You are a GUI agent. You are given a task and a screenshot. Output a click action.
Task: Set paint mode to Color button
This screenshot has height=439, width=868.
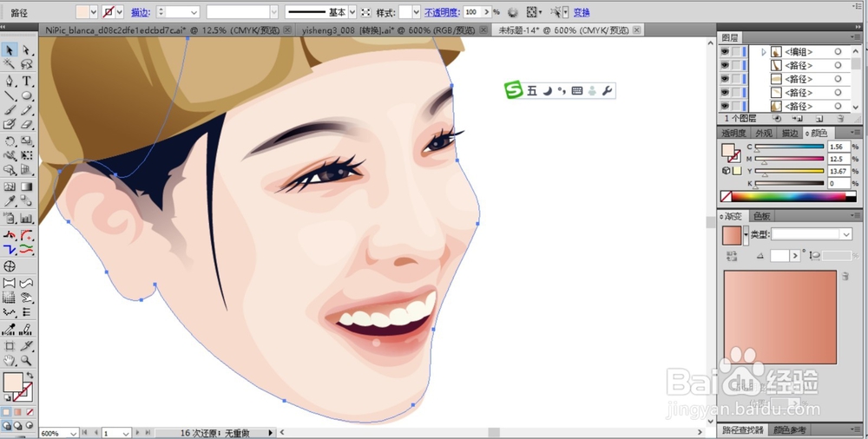pos(6,412)
